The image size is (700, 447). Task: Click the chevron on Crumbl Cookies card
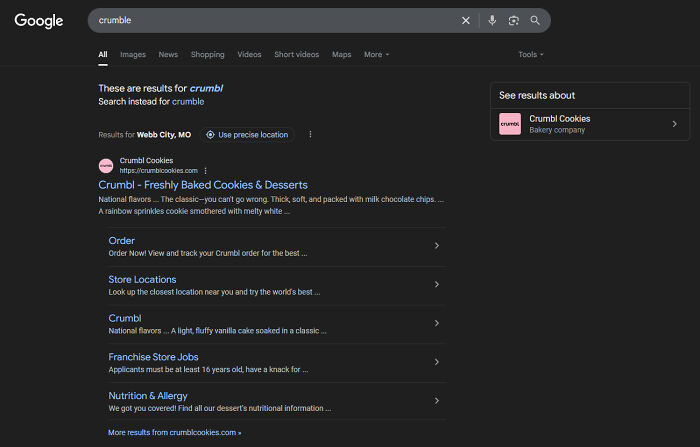(675, 124)
